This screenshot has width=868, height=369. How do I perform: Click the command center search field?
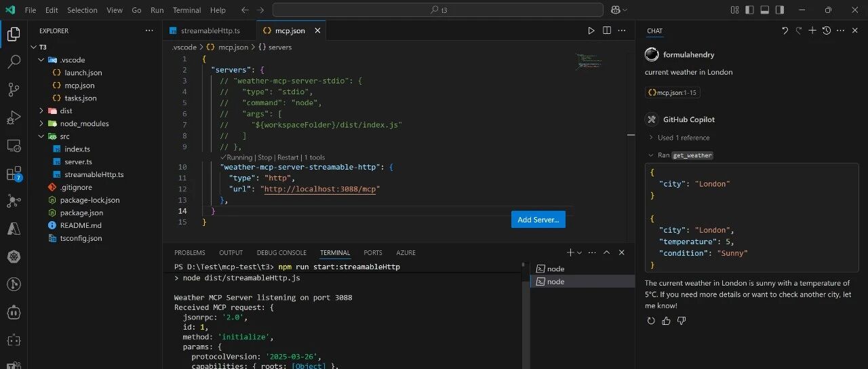(x=438, y=10)
